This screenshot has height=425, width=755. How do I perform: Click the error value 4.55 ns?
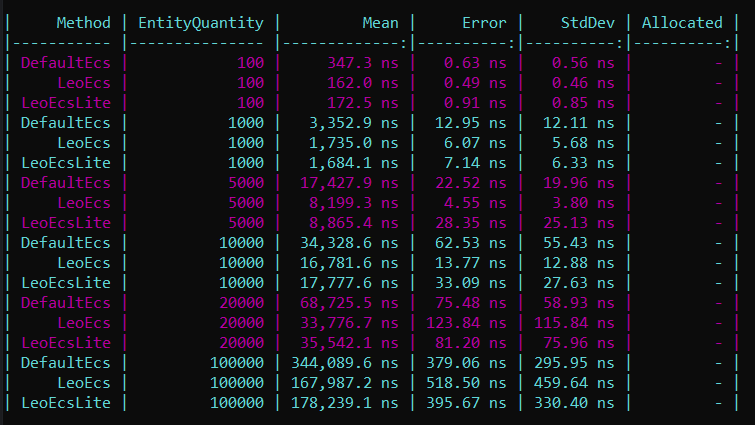(475, 203)
